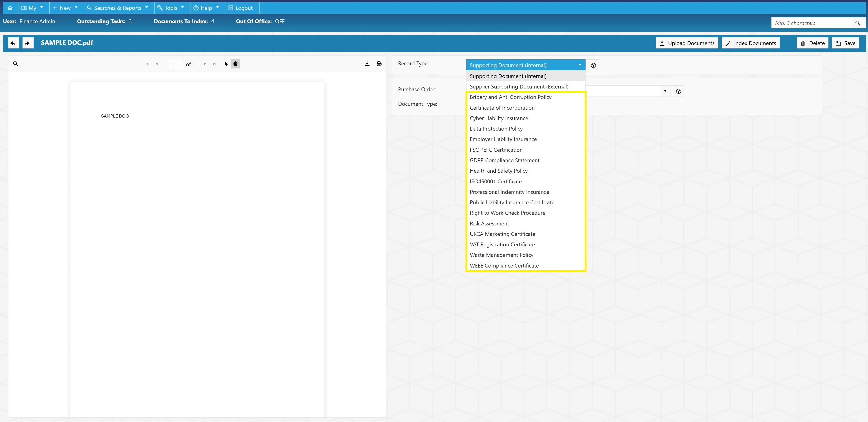Image resolution: width=868 pixels, height=422 pixels.
Task: Choose Employer Liability Insurance
Action: point(526,139)
